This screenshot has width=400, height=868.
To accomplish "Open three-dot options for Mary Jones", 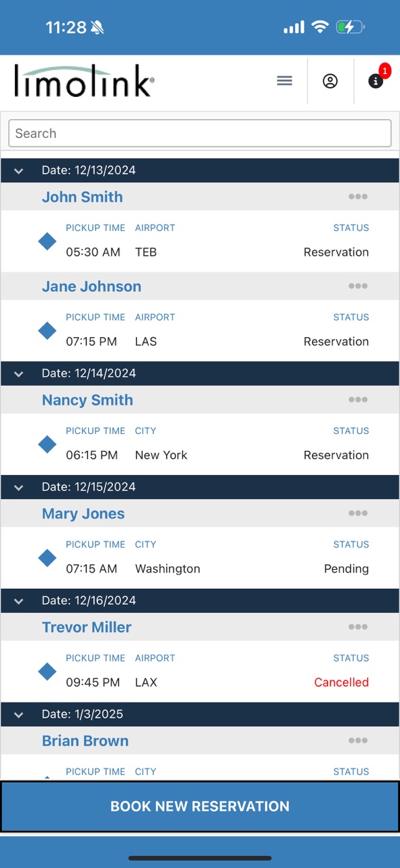I will click(358, 513).
